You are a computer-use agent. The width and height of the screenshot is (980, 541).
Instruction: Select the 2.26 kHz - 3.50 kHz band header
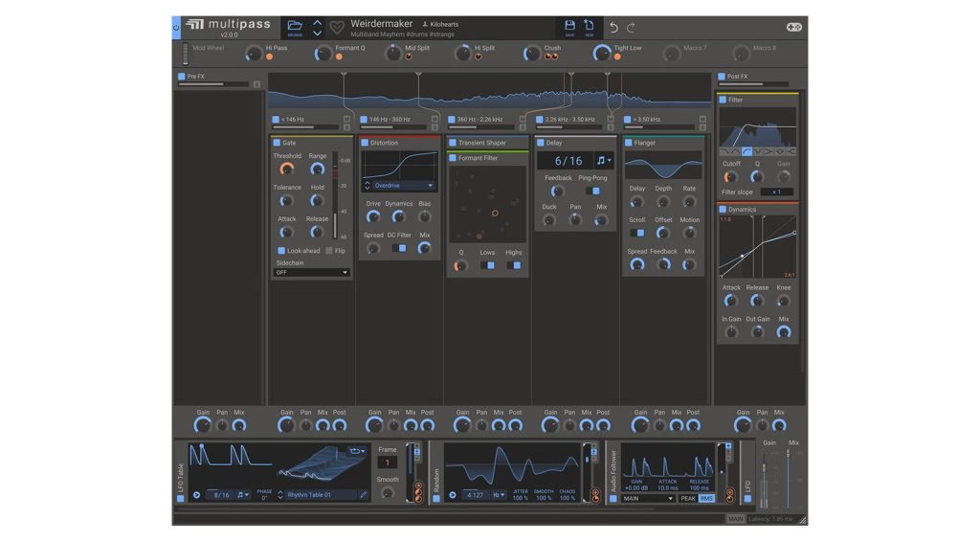570,119
